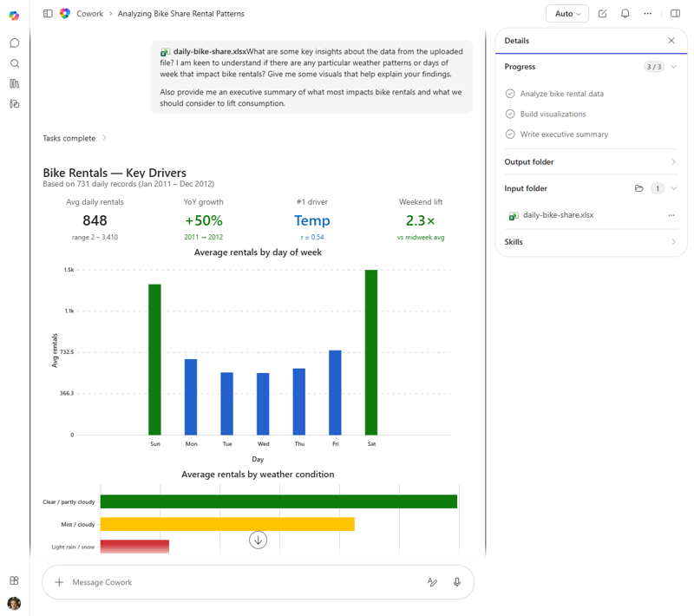Select the rewrite pen icon in message box
This screenshot has height=616, width=694.
click(433, 582)
